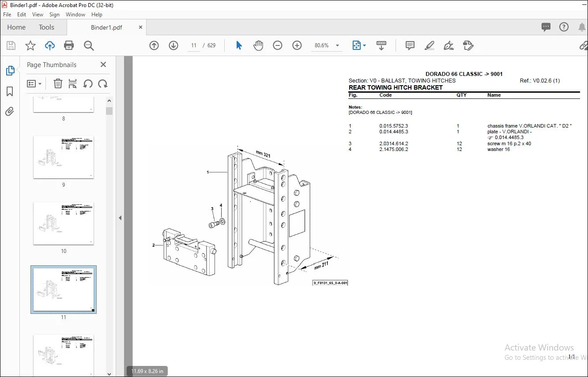Viewport: 588px width, 377px height.
Task: Click the page number input field
Action: (x=194, y=45)
